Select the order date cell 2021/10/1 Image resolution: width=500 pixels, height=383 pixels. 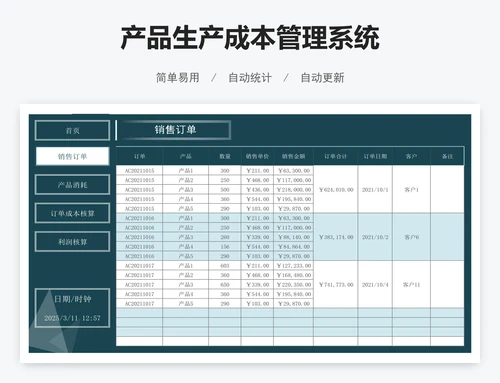pyautogui.click(x=375, y=189)
